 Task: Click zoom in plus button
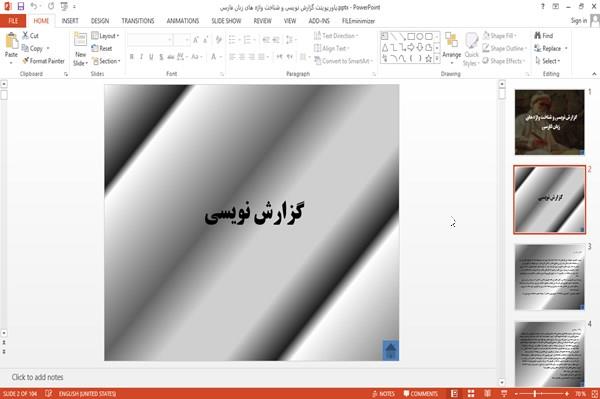point(567,394)
